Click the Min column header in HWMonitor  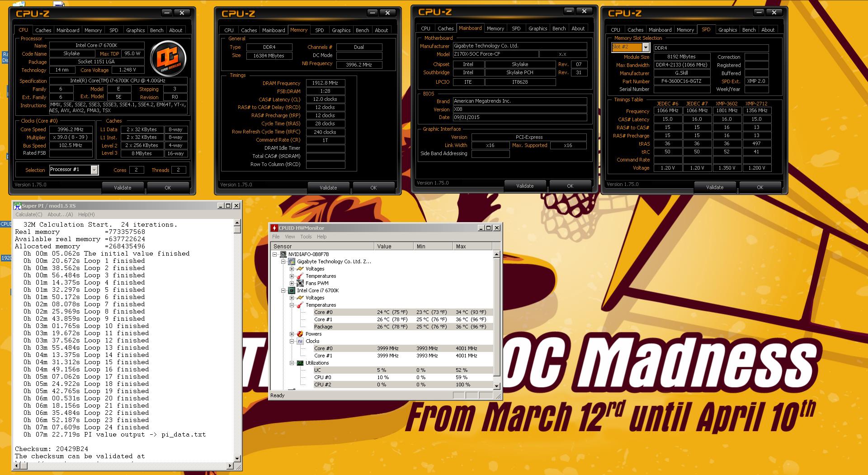tap(433, 246)
